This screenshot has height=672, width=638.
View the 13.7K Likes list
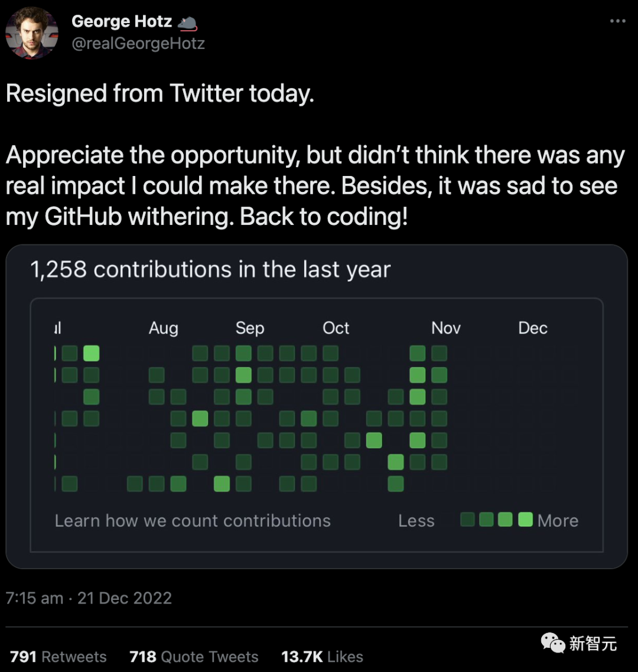point(322,657)
